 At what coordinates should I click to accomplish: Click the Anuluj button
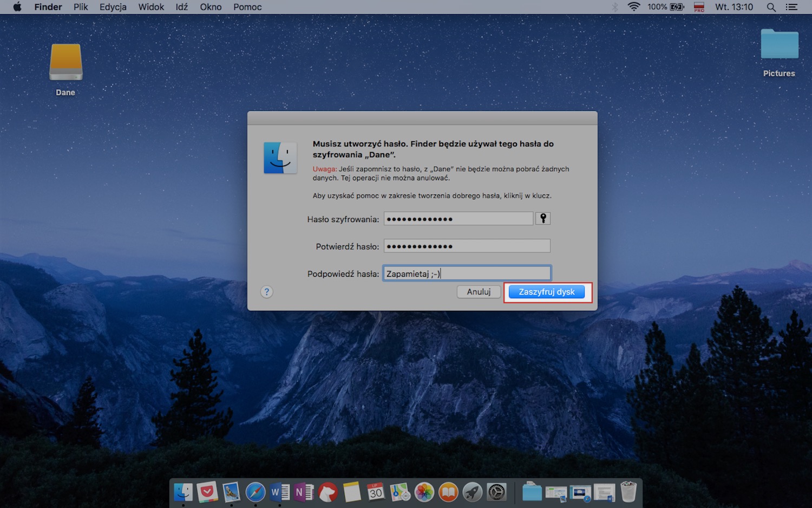(x=478, y=291)
